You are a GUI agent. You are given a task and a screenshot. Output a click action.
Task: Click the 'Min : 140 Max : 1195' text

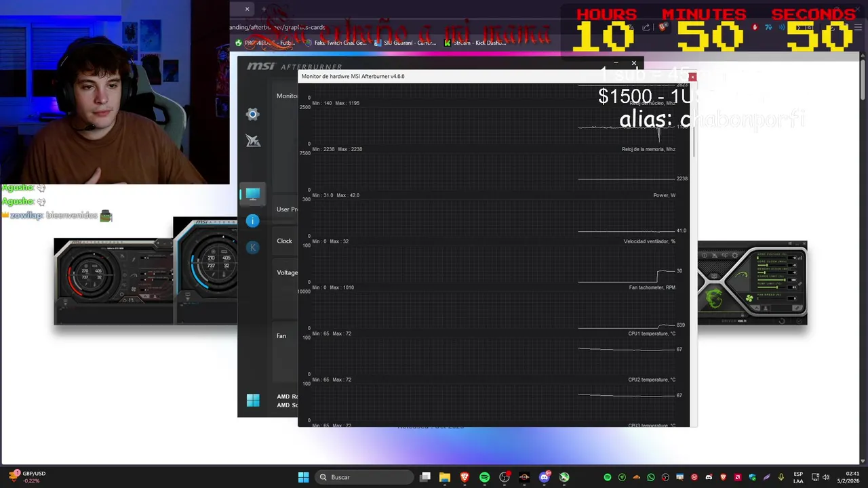(x=336, y=103)
